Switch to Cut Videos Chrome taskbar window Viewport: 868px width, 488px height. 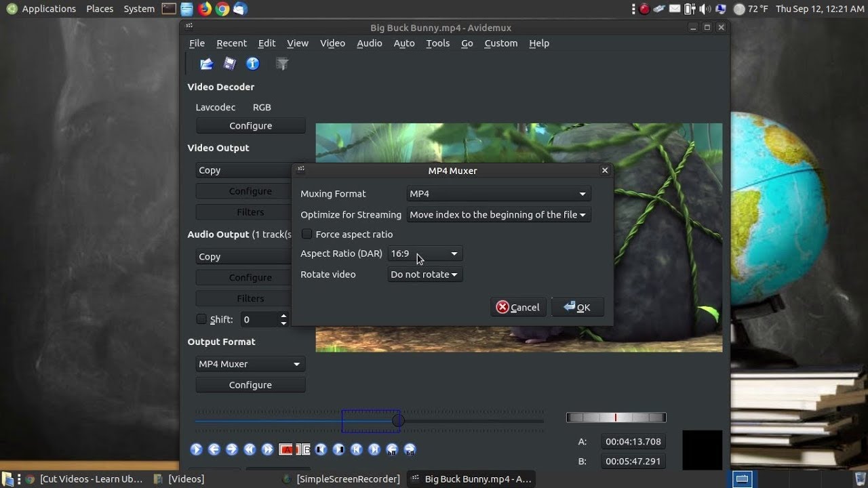click(85, 479)
